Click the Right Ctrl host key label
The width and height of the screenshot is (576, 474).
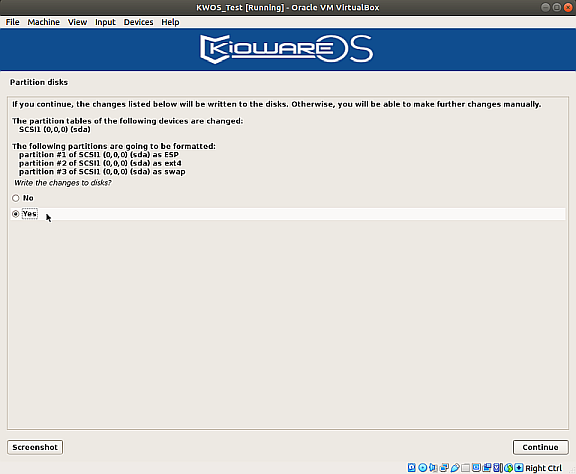pos(543,468)
